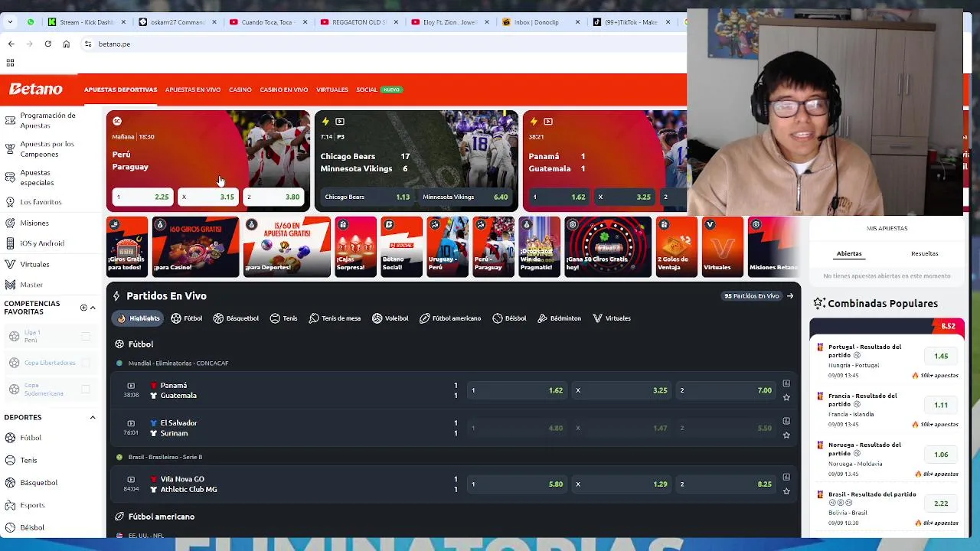Open live stream icon for Vila Nova GO row
The width and height of the screenshot is (980, 551).
131,479
